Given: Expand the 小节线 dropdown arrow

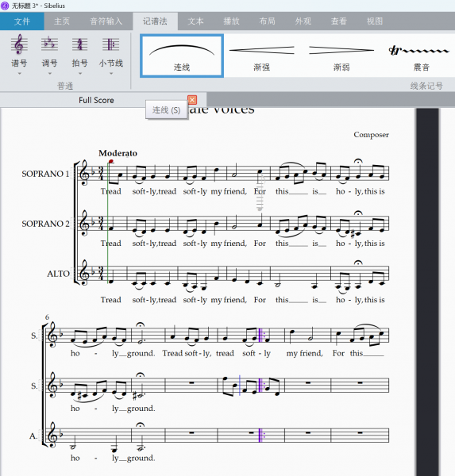Looking at the screenshot, I should tap(111, 74).
